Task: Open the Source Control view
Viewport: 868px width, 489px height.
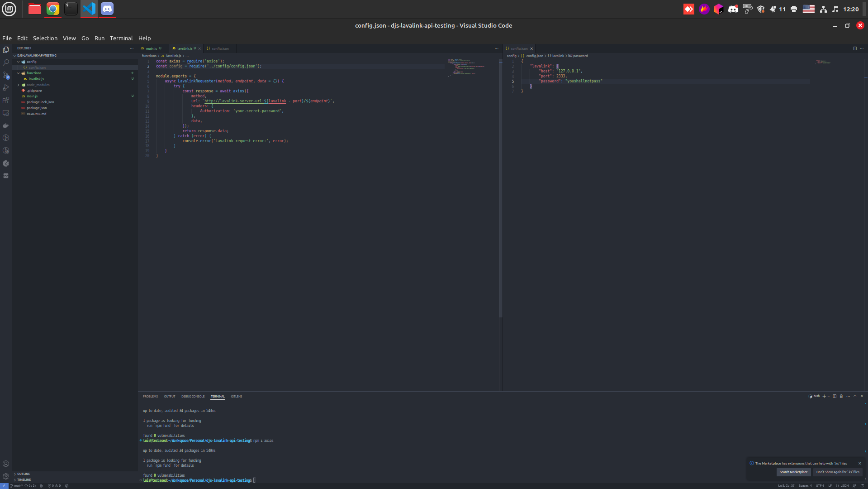Action: pyautogui.click(x=6, y=75)
